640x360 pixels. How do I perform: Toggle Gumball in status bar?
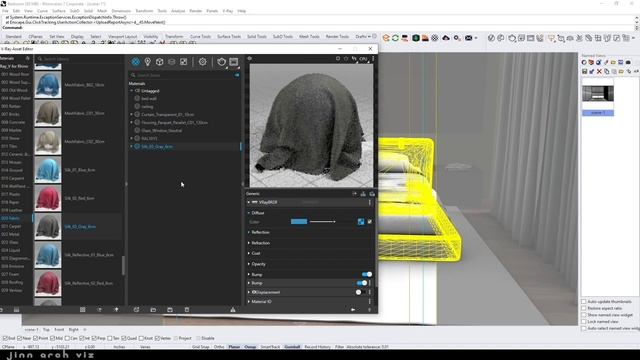pyautogui.click(x=292, y=347)
